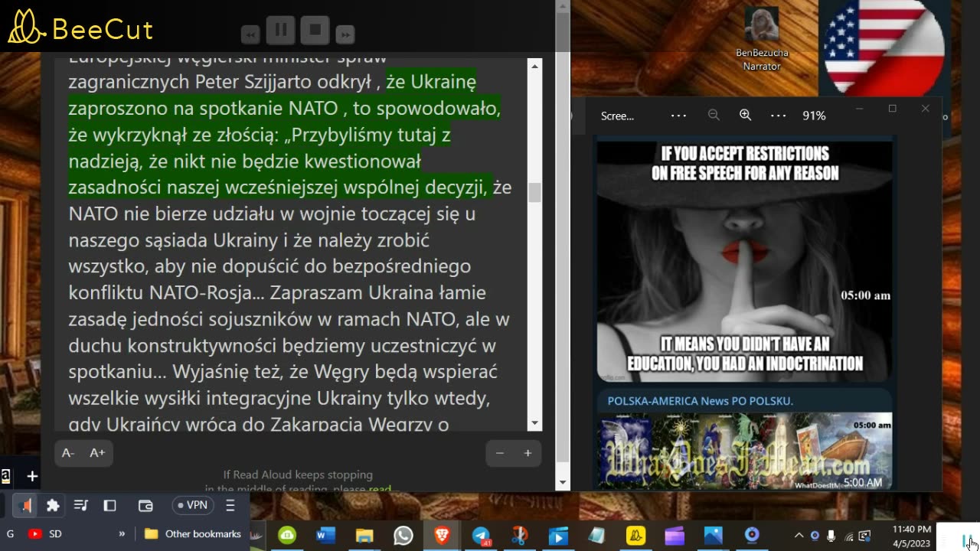Open first ellipsis menu in Photos toolbar

tap(678, 116)
